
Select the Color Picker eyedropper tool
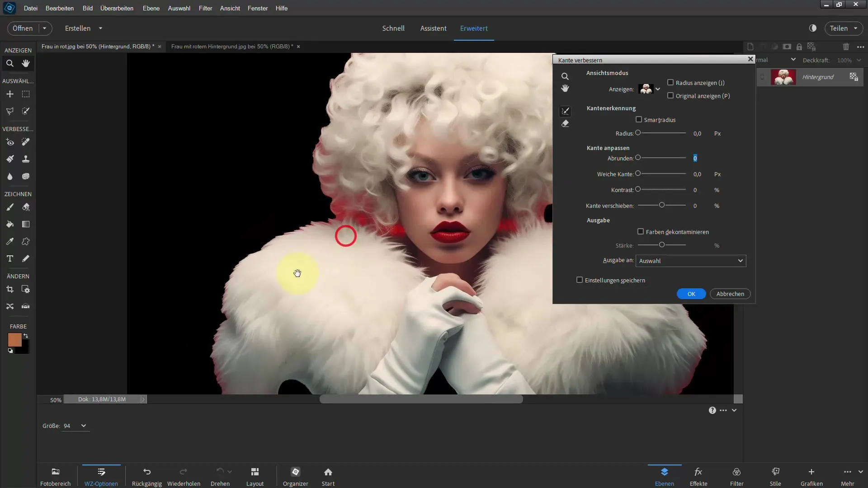point(10,242)
